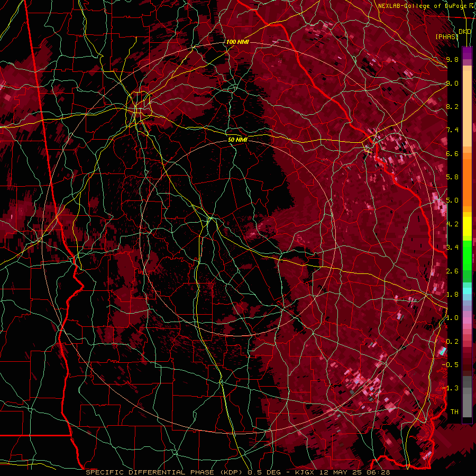The height and width of the screenshot is (476, 476).
Task: Click the 1.8 value on the color scale
Action: click(452, 295)
